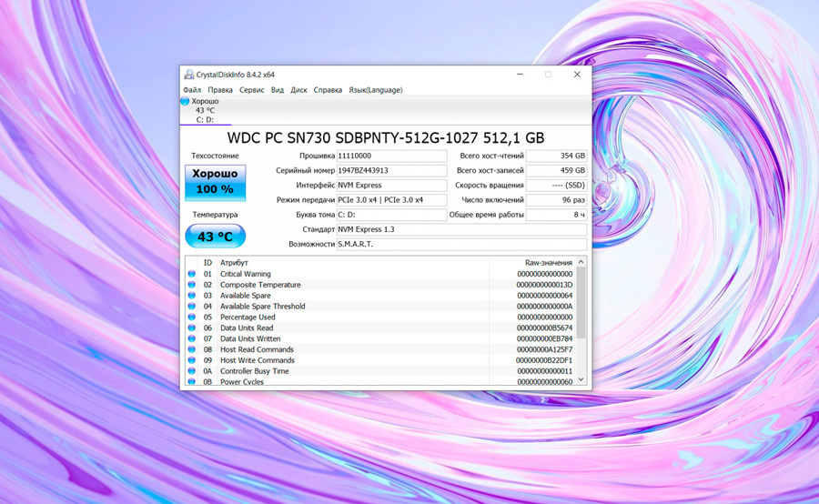Viewport: 819px width, 504px height.
Task: Click the Интерфейс field NVM Express
Action: click(x=391, y=185)
